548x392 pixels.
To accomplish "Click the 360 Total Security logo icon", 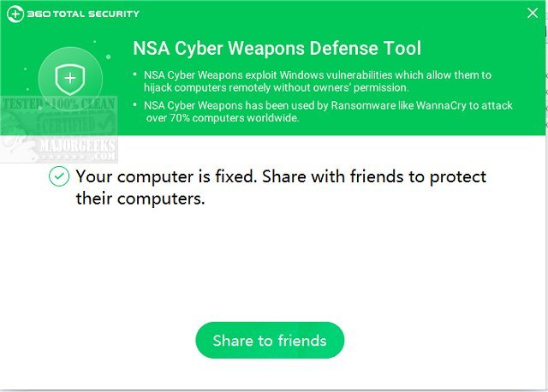I will (15, 14).
